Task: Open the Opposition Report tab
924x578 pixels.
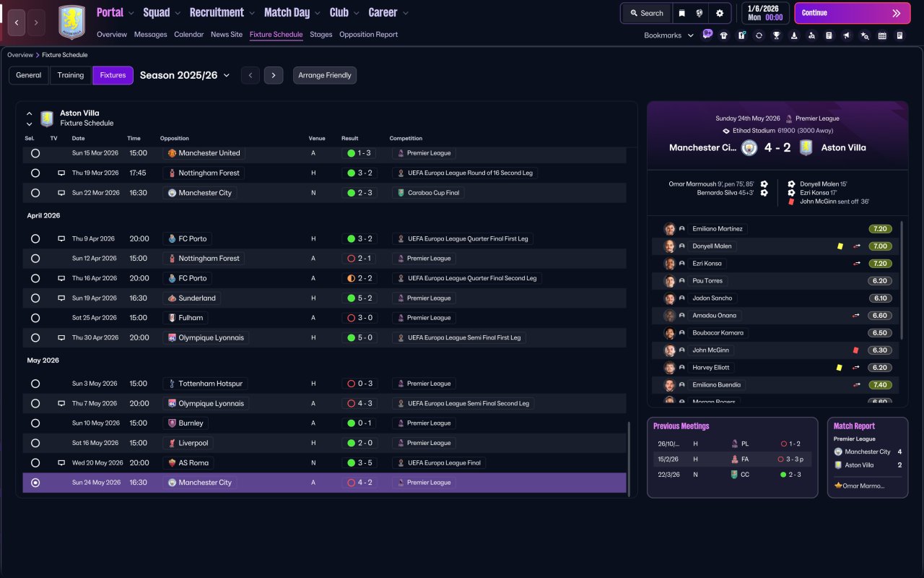Action: (x=368, y=34)
